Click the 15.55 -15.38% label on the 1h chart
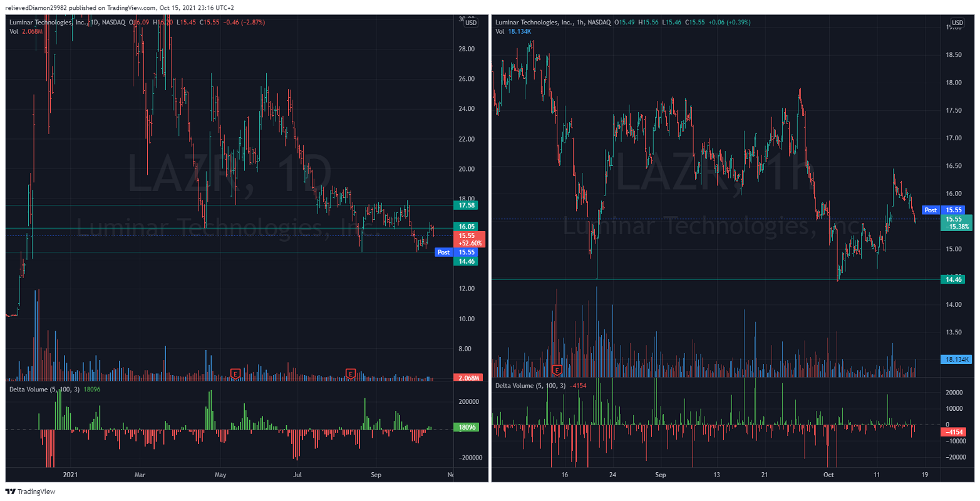 (x=956, y=223)
